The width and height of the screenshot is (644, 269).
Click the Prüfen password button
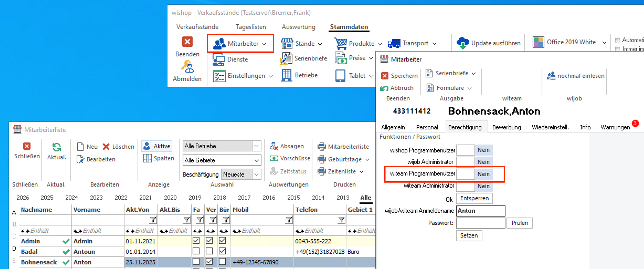[x=519, y=223]
